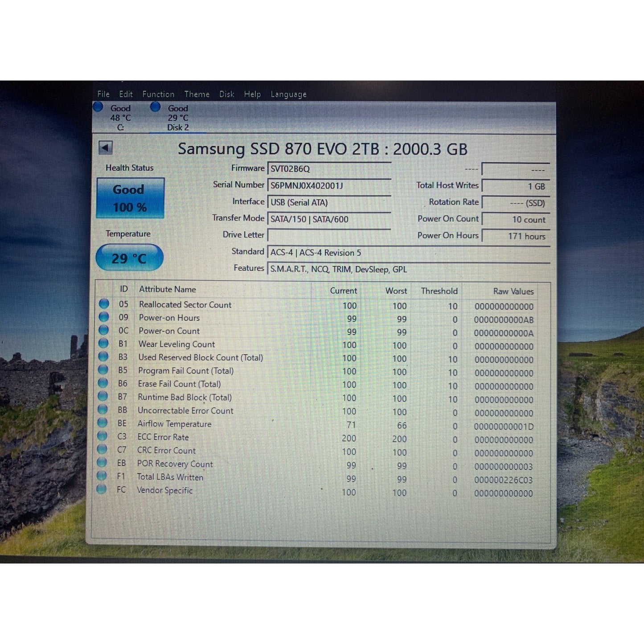Click the empty field above Total Host Writes

pos(516,169)
